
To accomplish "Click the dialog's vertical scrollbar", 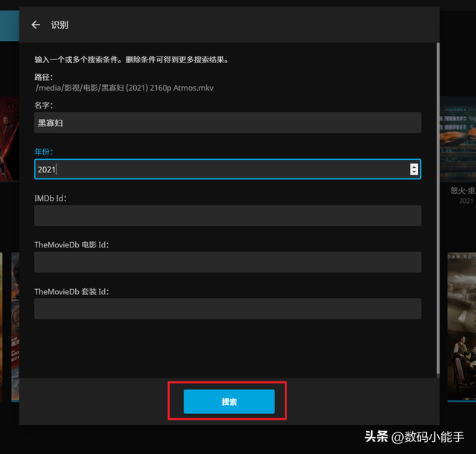I will pos(438,209).
